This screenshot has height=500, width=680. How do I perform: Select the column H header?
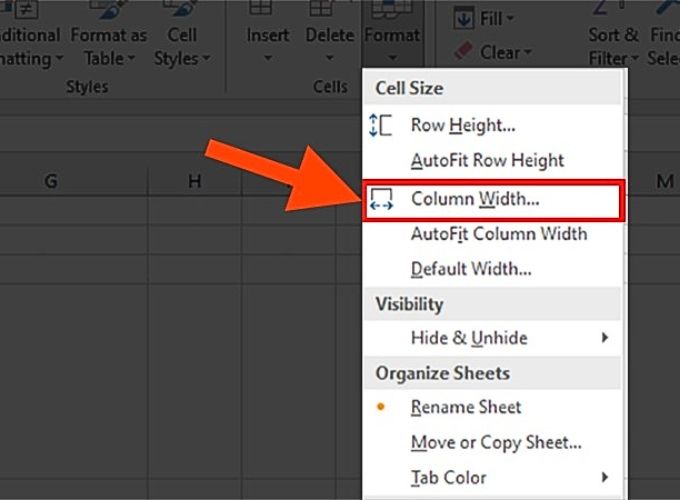194,181
